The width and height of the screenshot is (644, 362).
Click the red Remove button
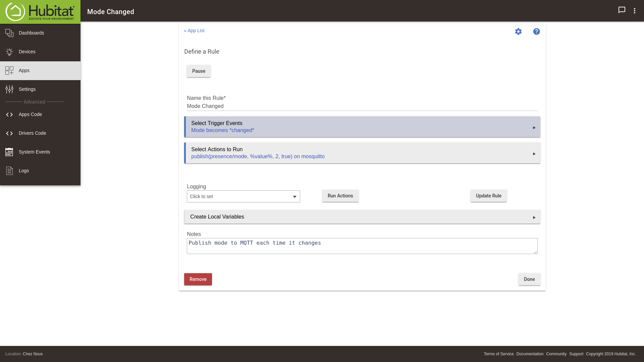(x=198, y=279)
